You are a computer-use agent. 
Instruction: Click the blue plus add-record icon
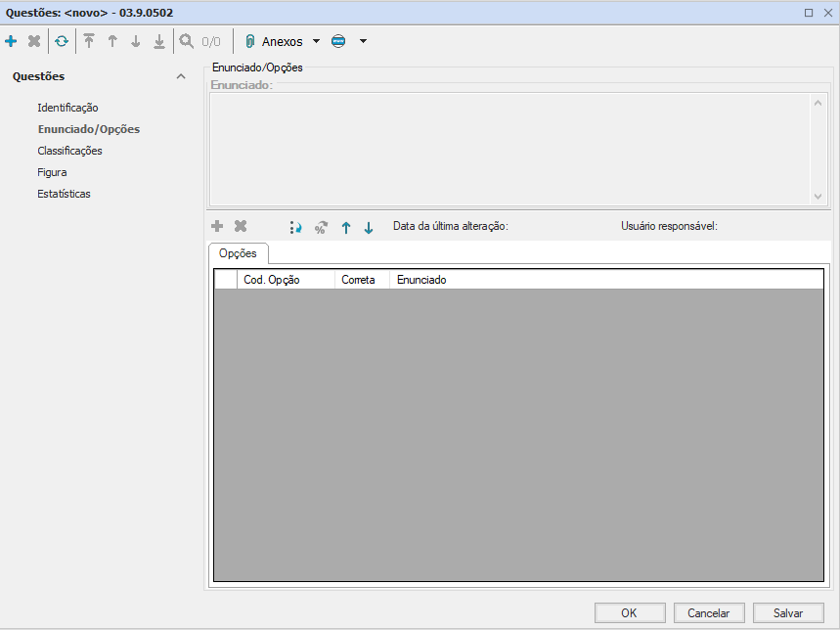(11, 41)
